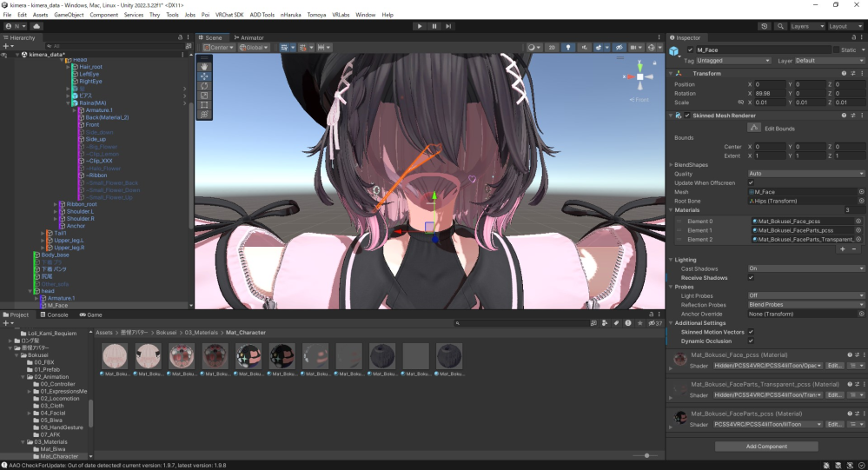868x470 pixels.
Task: Open Undo History icon in top toolbar
Action: [x=765, y=26]
